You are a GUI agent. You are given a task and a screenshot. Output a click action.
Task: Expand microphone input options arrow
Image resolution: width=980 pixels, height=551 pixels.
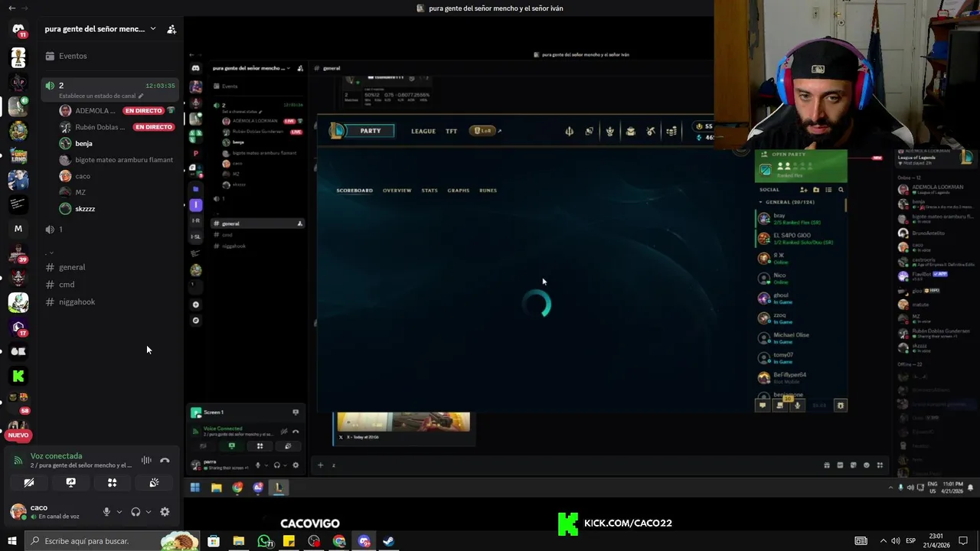[119, 512]
